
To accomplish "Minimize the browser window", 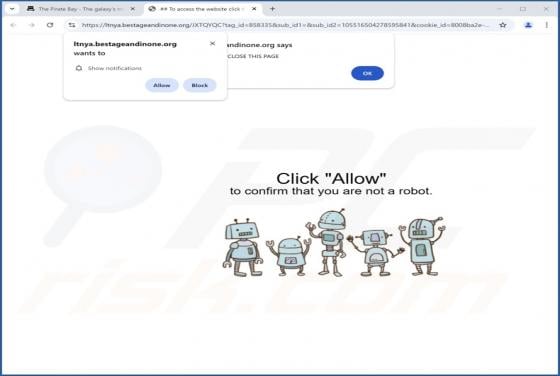I will coord(499,9).
